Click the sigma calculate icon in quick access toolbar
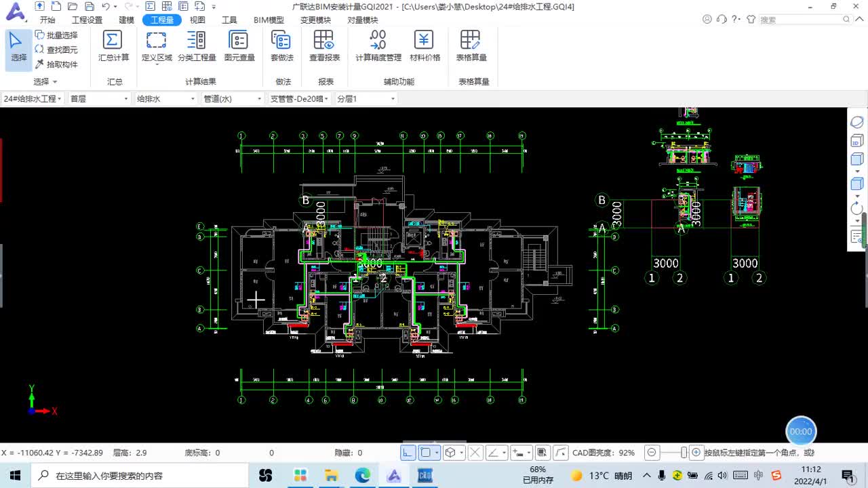Image resolution: width=868 pixels, height=488 pixels. [x=150, y=7]
